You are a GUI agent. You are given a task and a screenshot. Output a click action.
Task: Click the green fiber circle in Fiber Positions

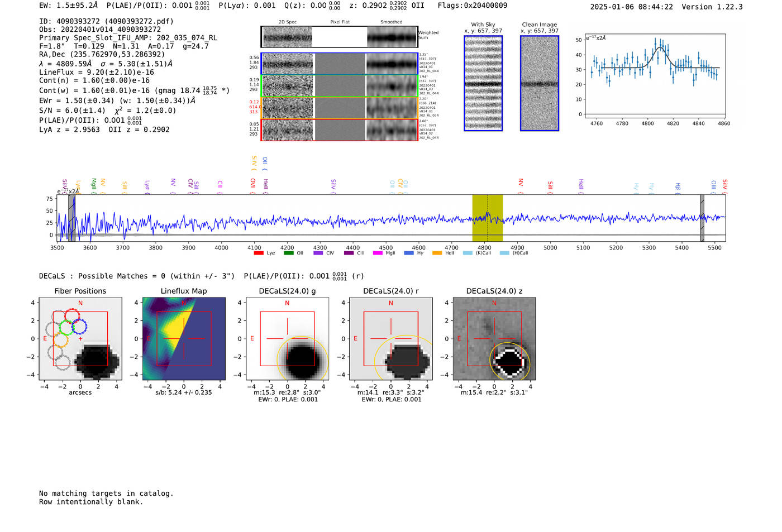(x=66, y=327)
